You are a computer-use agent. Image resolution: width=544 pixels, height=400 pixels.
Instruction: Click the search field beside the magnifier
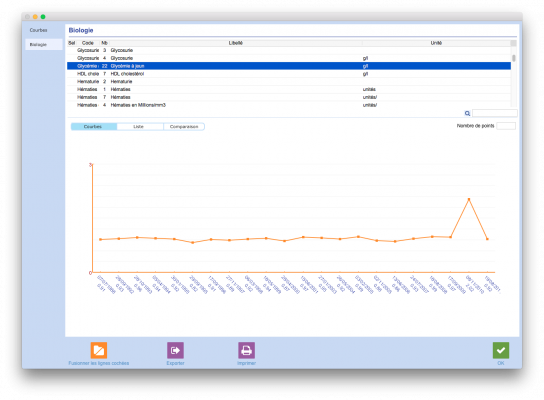pos(495,113)
